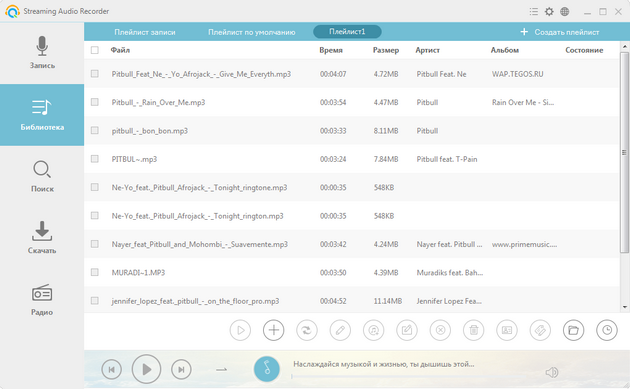Open the language globe icon
This screenshot has width=630, height=389.
(x=565, y=12)
